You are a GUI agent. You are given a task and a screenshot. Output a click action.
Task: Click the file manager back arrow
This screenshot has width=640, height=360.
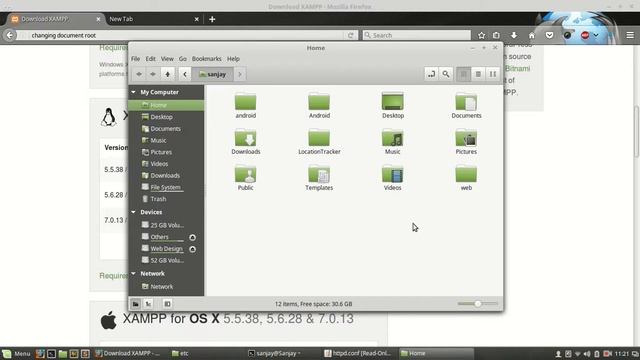[x=139, y=74]
